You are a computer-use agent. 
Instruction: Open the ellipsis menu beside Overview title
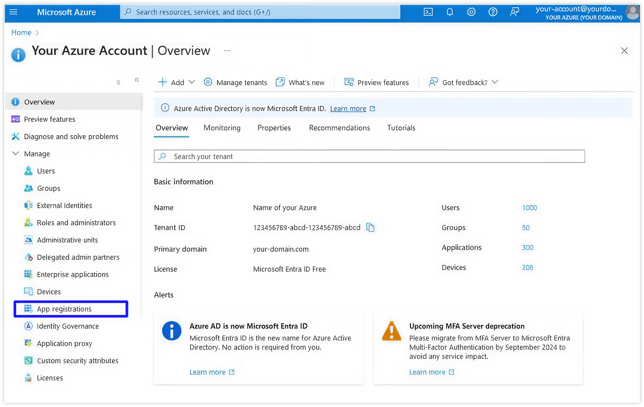click(x=227, y=51)
